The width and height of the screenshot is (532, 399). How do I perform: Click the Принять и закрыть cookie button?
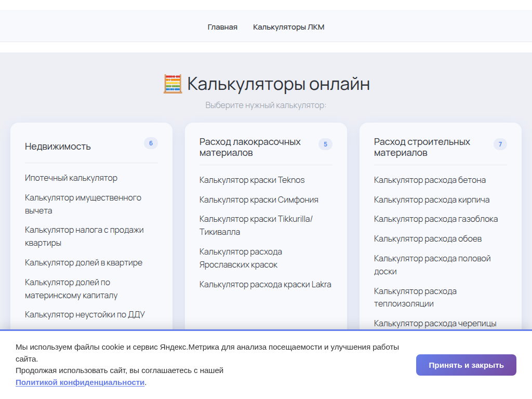click(x=466, y=365)
